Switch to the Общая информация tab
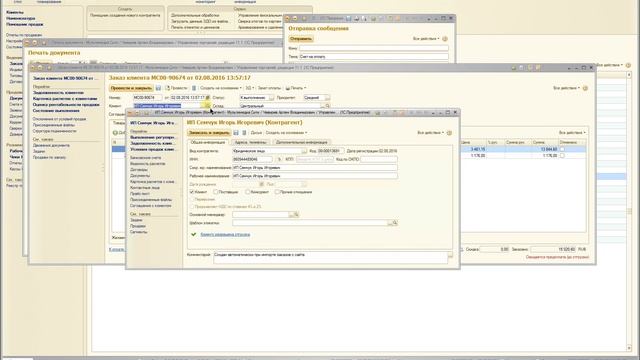This screenshot has width=640, height=360. (x=208, y=142)
